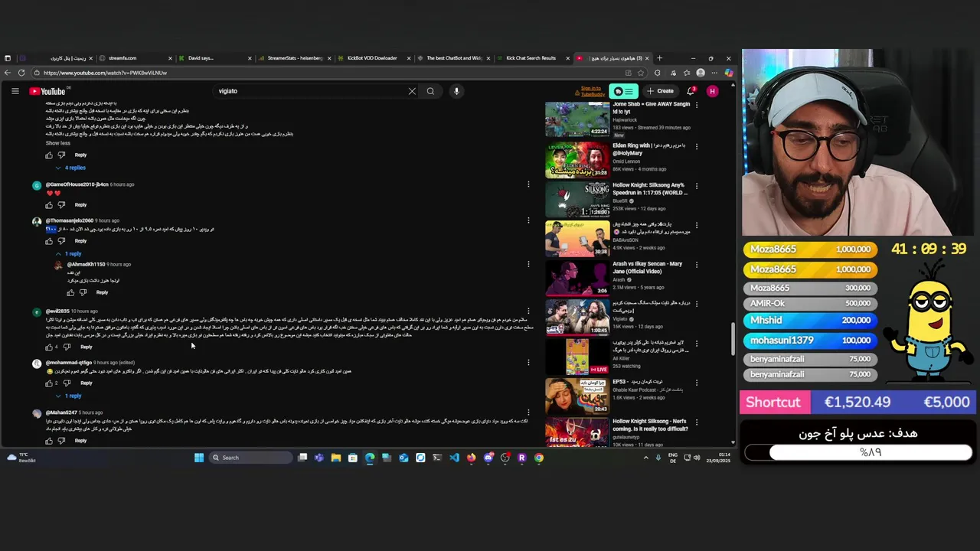Open options menu for @evil2835 comment
This screenshot has width=980, height=551.
pos(528,311)
